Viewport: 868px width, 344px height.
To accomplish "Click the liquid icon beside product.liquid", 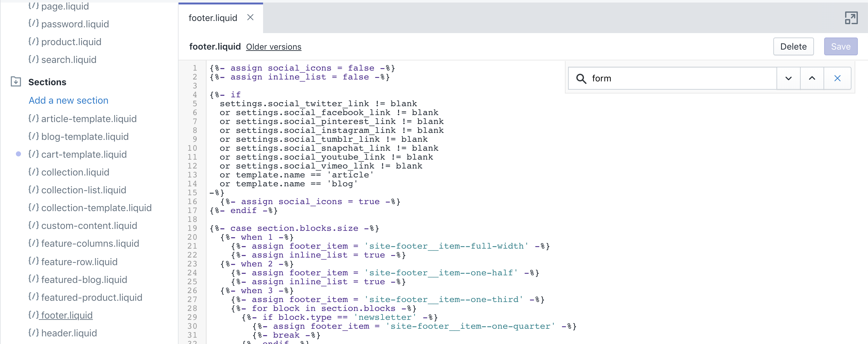I will [33, 42].
